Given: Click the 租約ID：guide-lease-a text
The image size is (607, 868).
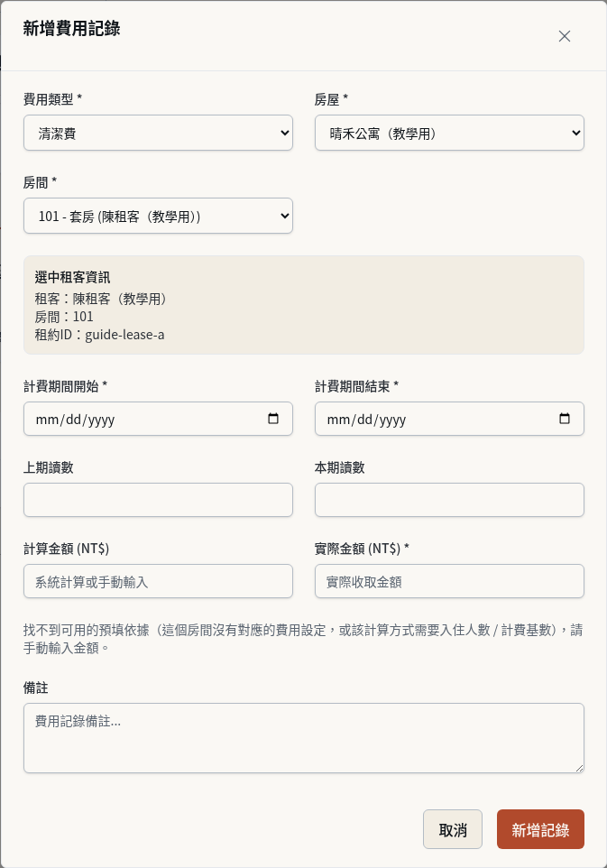Looking at the screenshot, I should [99, 335].
